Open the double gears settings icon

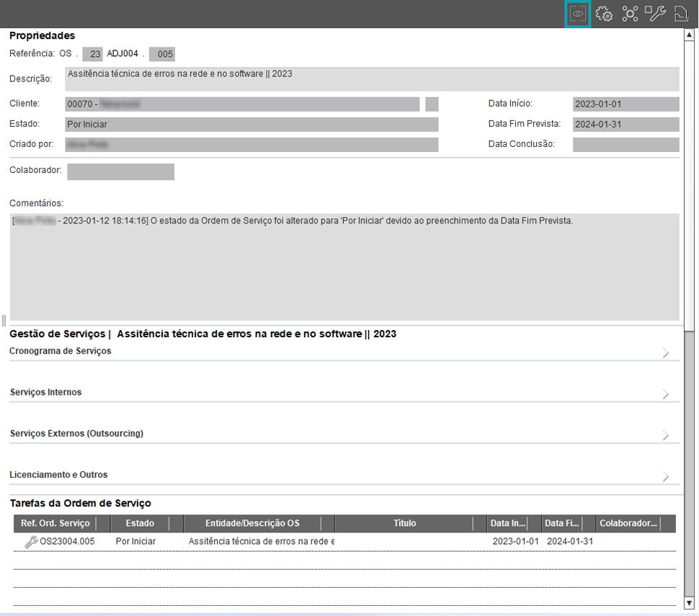(604, 14)
